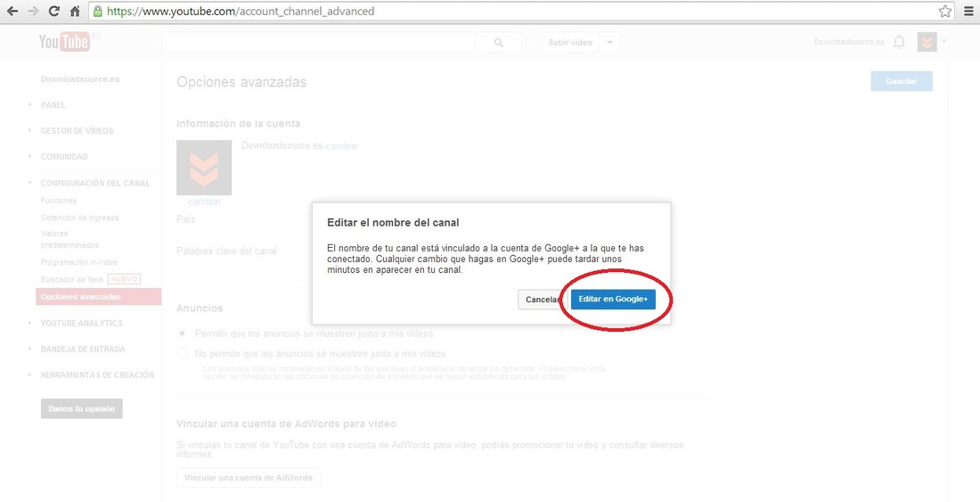This screenshot has height=502, width=980.
Task: Click cambiar link under profile picture
Action: pyautogui.click(x=204, y=202)
